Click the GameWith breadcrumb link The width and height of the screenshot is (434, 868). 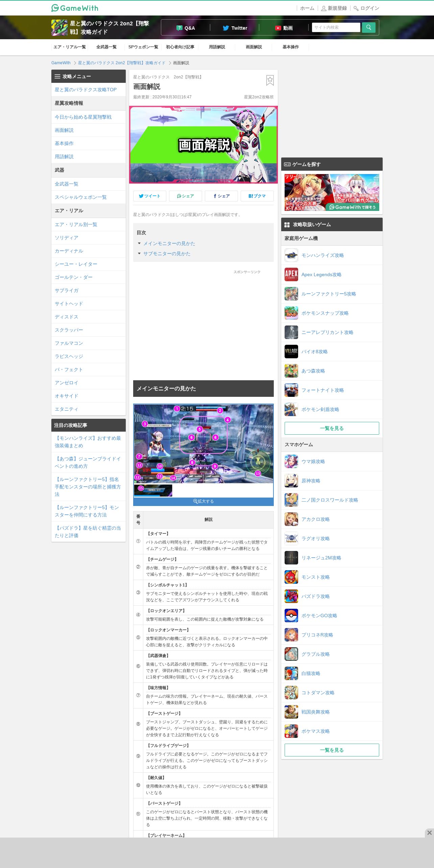pos(61,63)
